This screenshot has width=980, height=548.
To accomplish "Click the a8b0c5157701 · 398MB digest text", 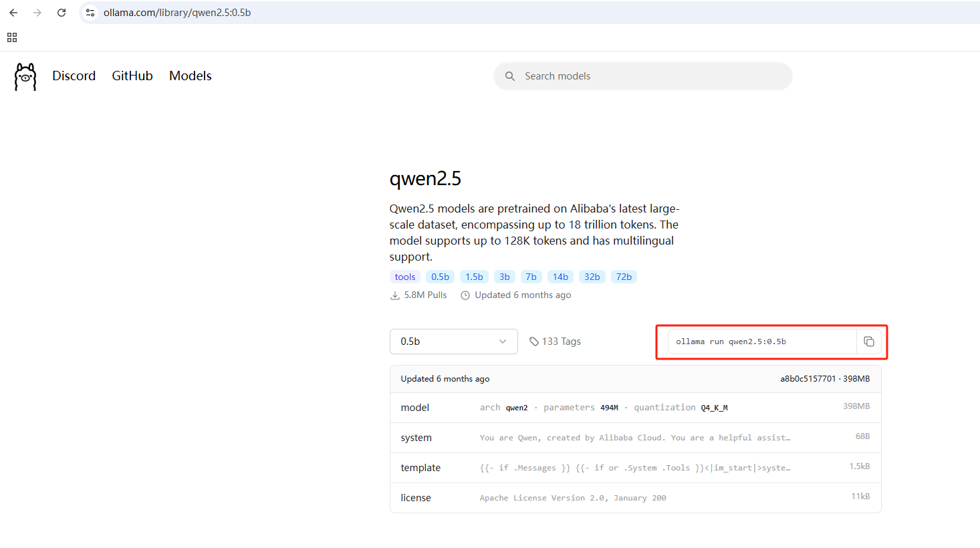I will tap(825, 379).
